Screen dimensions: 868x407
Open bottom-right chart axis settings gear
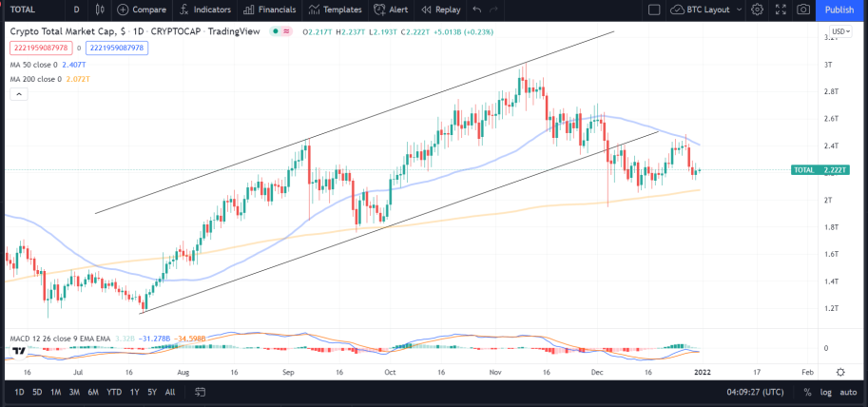click(840, 372)
